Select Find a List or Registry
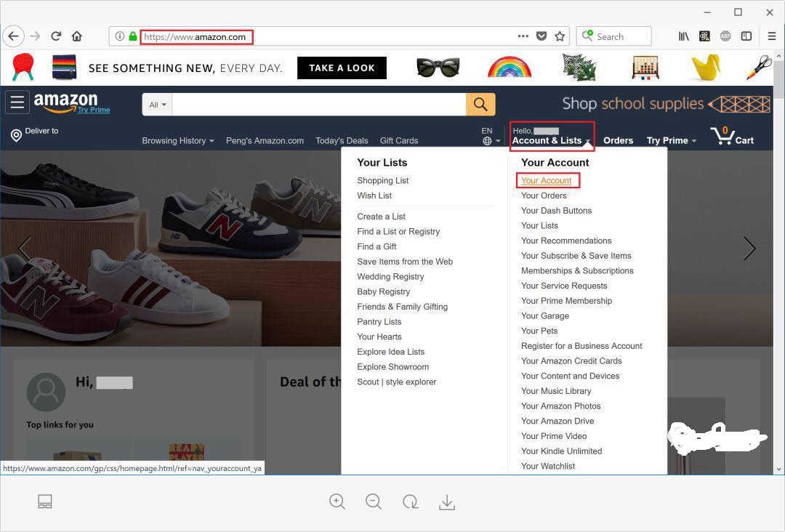785x532 pixels. [x=398, y=232]
